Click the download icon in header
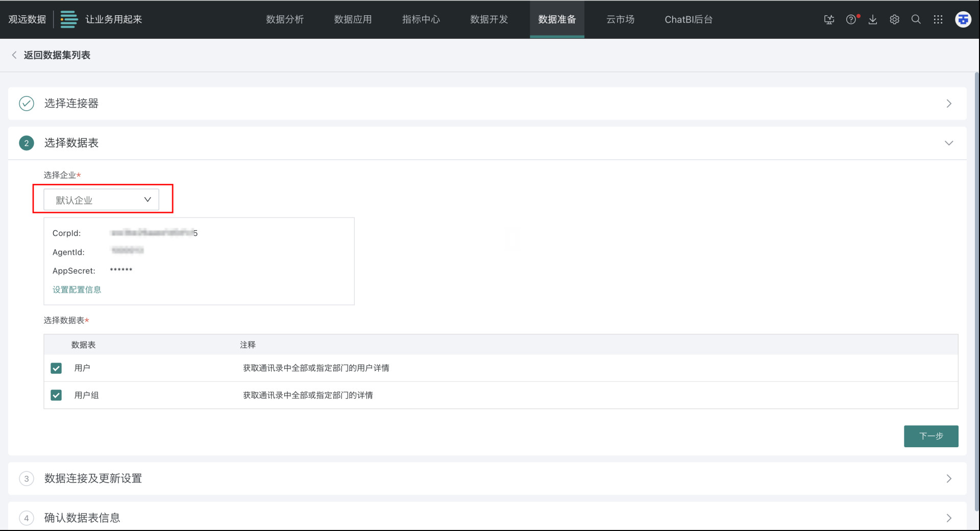The height and width of the screenshot is (531, 980). (x=873, y=19)
